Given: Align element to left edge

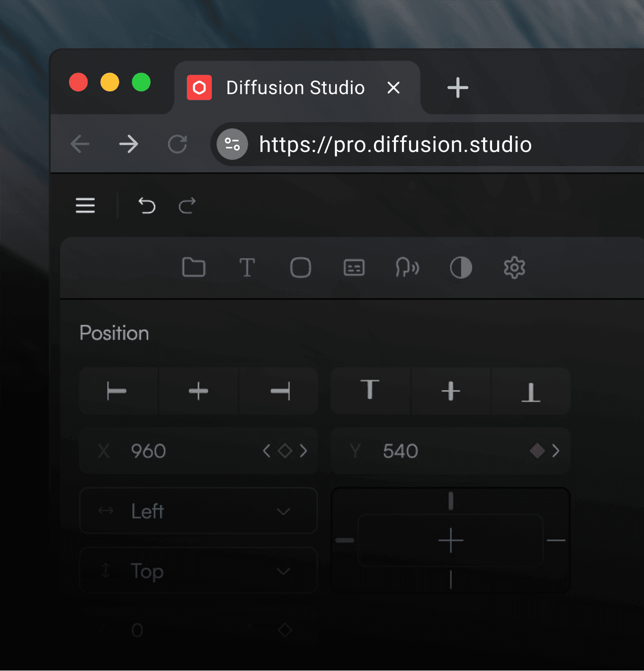Looking at the screenshot, I should pyautogui.click(x=118, y=391).
